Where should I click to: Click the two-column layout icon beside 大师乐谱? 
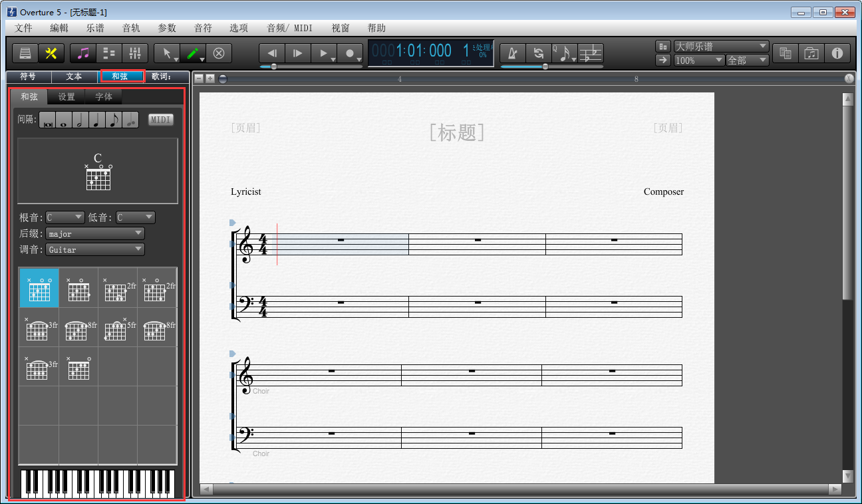pyautogui.click(x=663, y=47)
